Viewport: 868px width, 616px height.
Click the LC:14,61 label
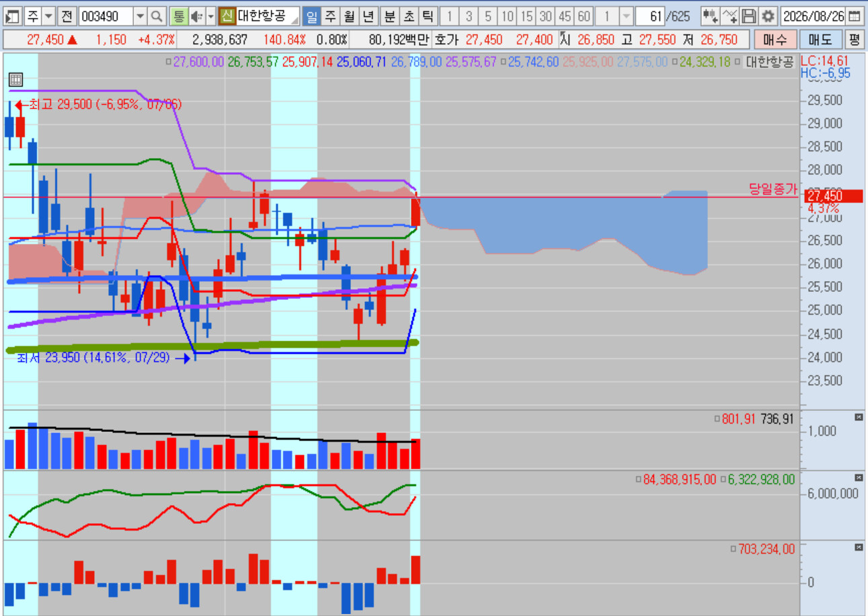pyautogui.click(x=825, y=61)
